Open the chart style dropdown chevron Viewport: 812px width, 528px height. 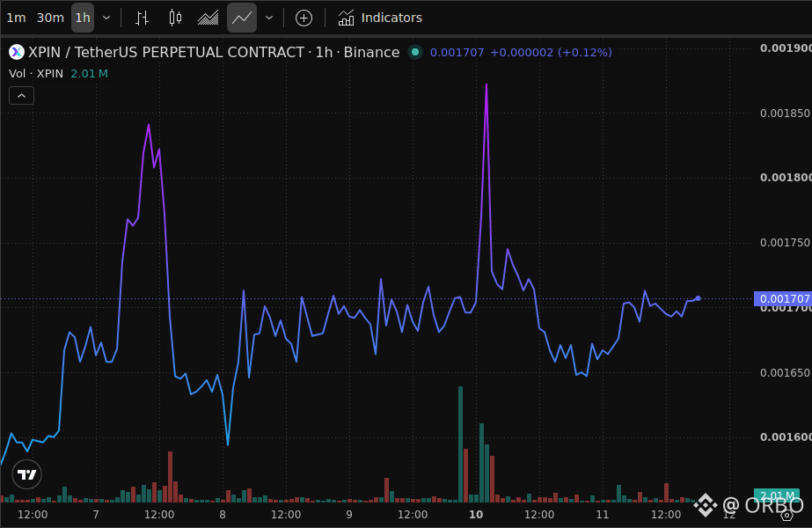[x=269, y=18]
